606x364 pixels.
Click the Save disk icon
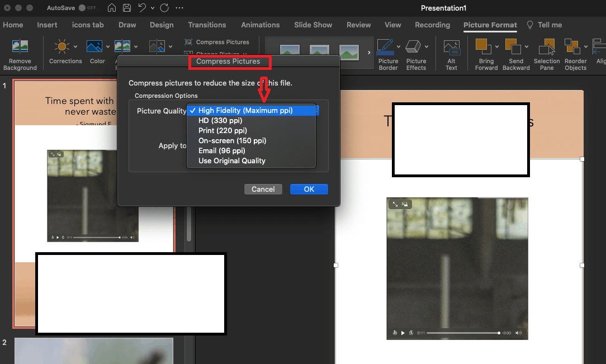click(x=127, y=8)
